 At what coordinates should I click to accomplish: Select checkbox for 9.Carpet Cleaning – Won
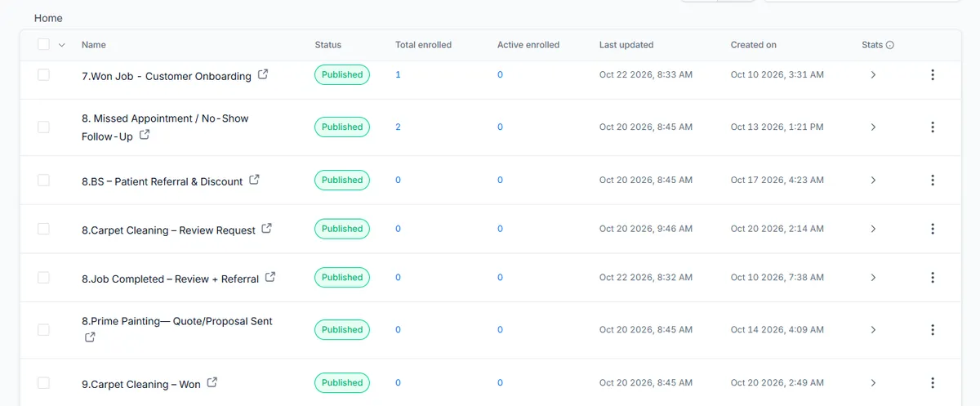tap(43, 382)
